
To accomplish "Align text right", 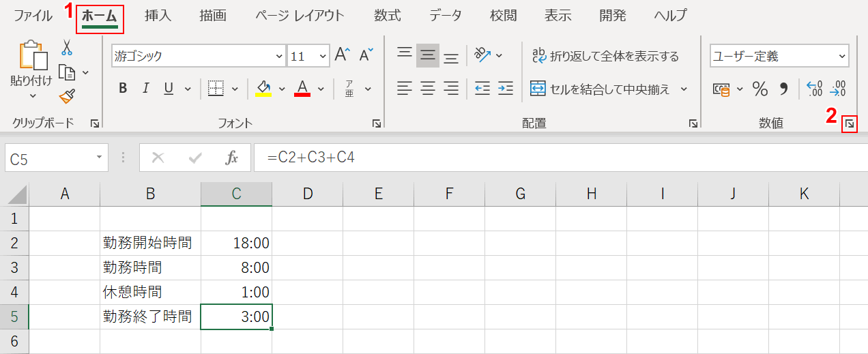I will 451,88.
